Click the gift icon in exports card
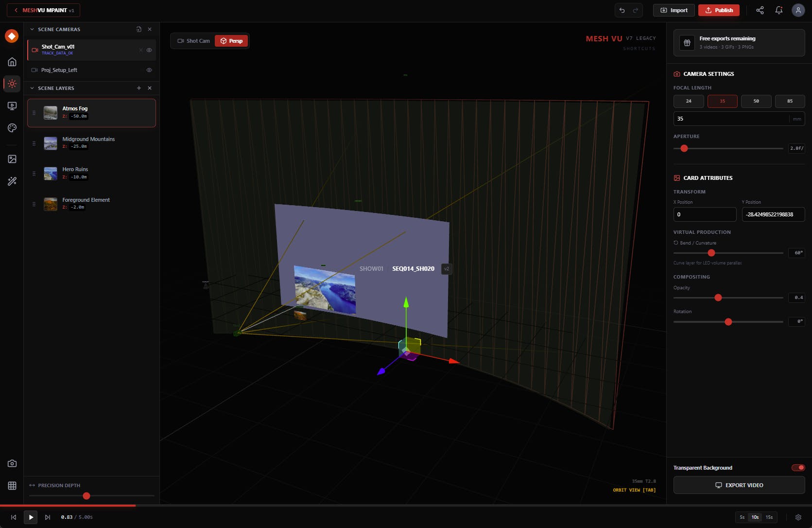 point(687,43)
